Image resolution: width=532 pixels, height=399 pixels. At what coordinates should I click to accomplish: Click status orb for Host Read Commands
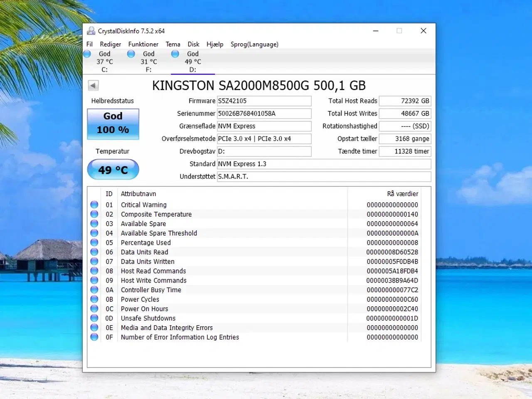(94, 271)
